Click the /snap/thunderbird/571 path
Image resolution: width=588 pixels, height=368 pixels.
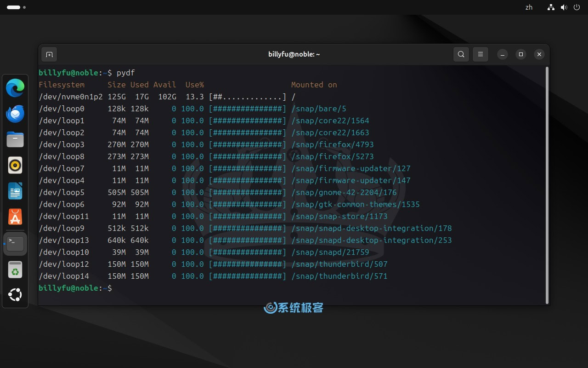click(x=339, y=276)
